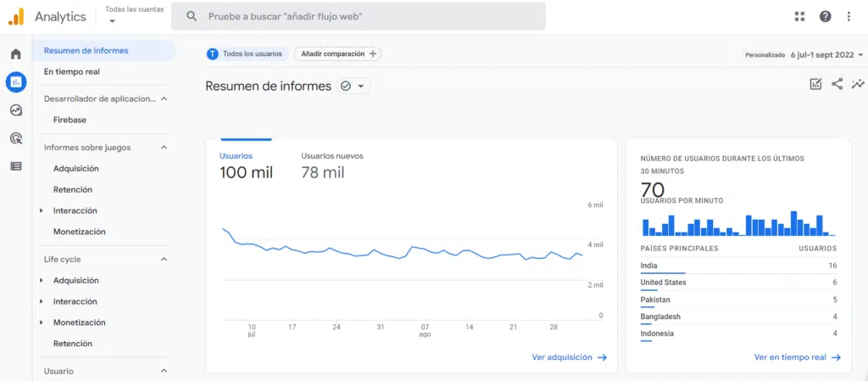Click the arrow icon next to Ver adquisición
The width and height of the screenshot is (868, 381).
(603, 358)
